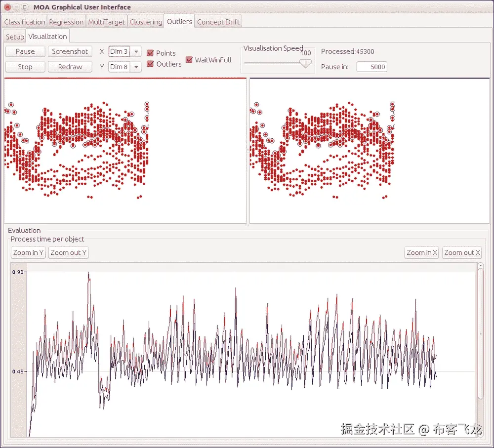Open the Classification tab
The width and height of the screenshot is (494, 448).
pyautogui.click(x=25, y=22)
